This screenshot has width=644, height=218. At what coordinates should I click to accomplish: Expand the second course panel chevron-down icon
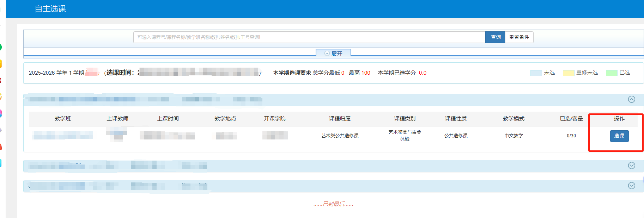631,166
